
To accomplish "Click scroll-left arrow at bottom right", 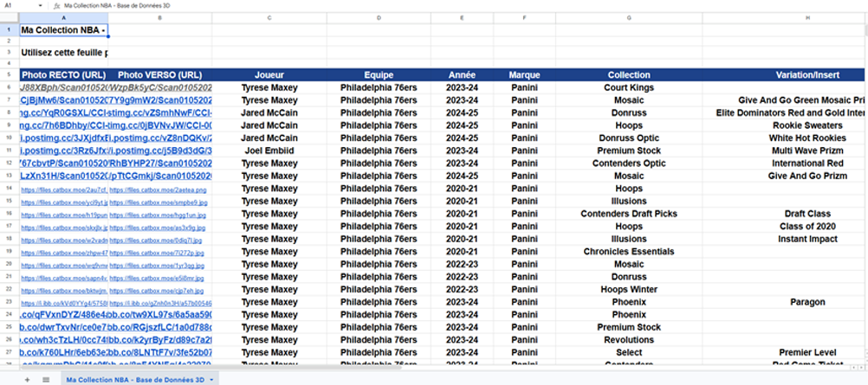I will (855, 367).
